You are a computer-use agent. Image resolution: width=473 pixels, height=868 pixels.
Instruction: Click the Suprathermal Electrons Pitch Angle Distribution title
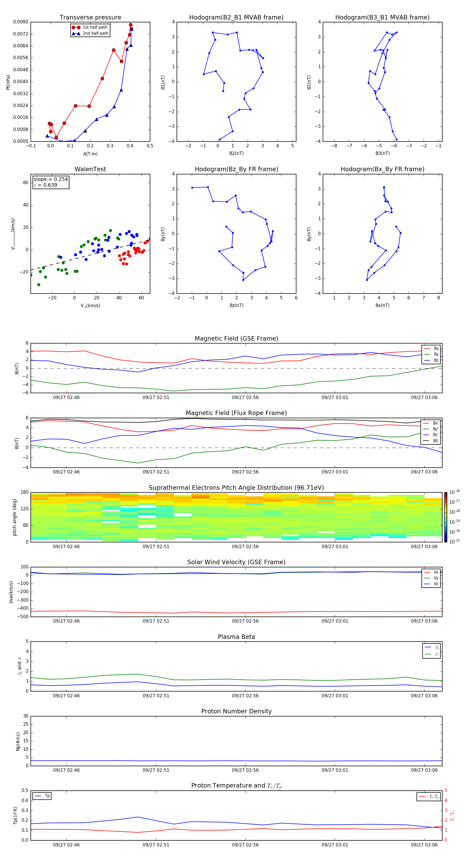click(236, 488)
